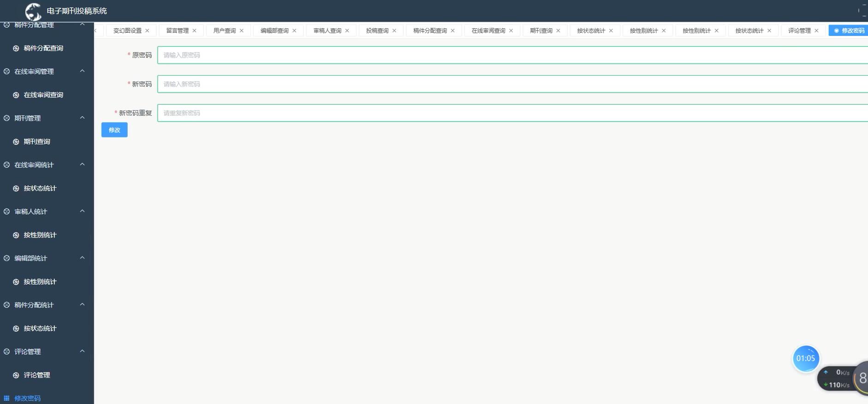
Task: Collapse the 评论管理 menu group chevron
Action: [82, 351]
